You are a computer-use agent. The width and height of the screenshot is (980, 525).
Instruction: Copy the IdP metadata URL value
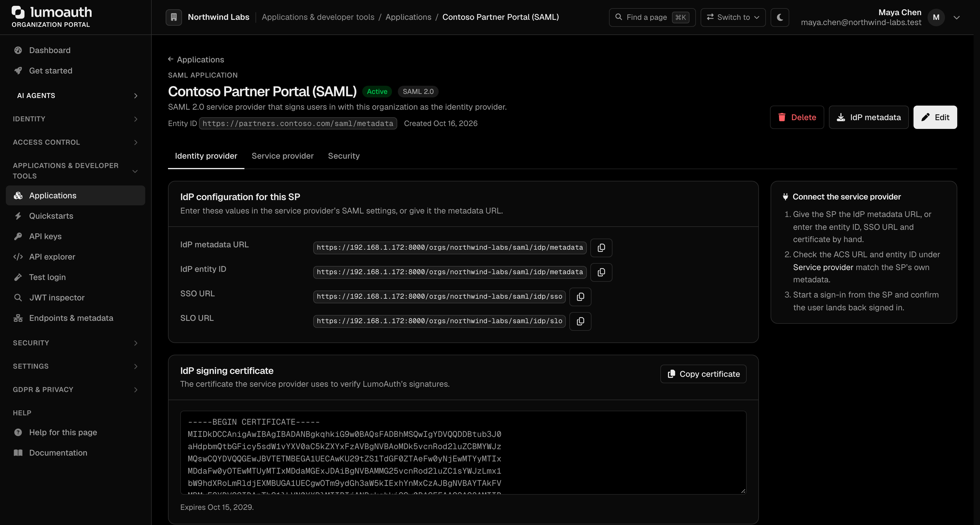[x=601, y=248]
